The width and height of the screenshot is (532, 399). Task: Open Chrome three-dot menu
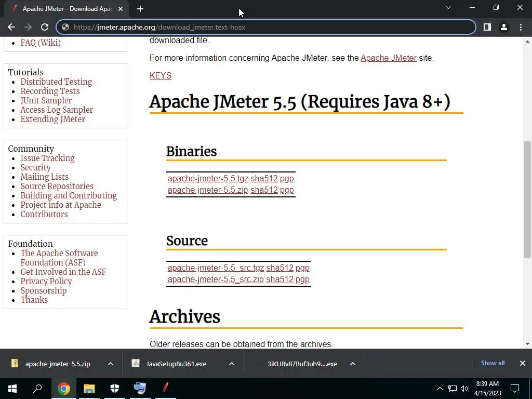(x=521, y=27)
